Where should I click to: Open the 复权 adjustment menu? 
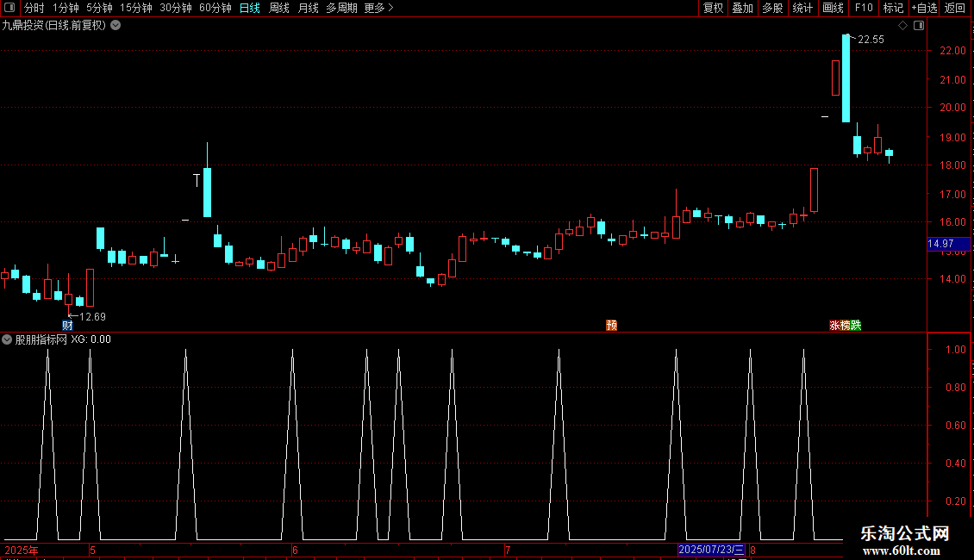coord(713,8)
